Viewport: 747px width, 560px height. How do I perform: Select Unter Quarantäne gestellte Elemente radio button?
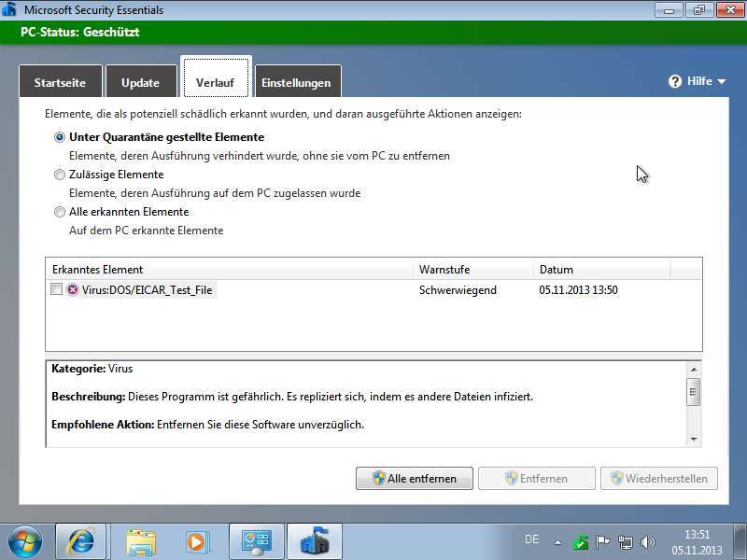pos(60,137)
